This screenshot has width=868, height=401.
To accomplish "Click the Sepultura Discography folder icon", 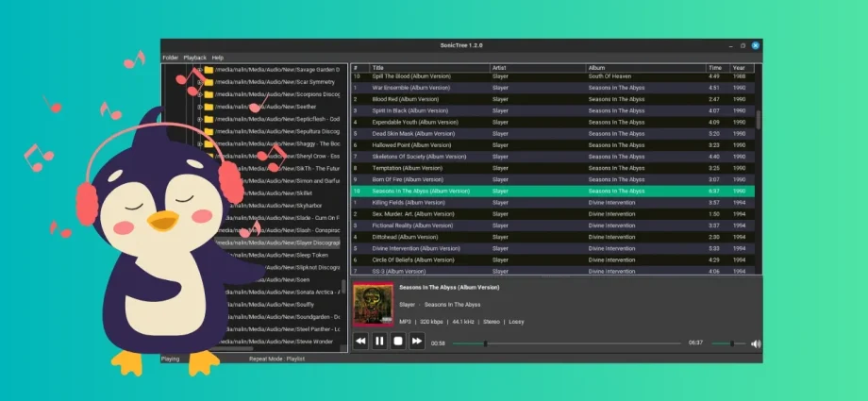I will coord(209,131).
